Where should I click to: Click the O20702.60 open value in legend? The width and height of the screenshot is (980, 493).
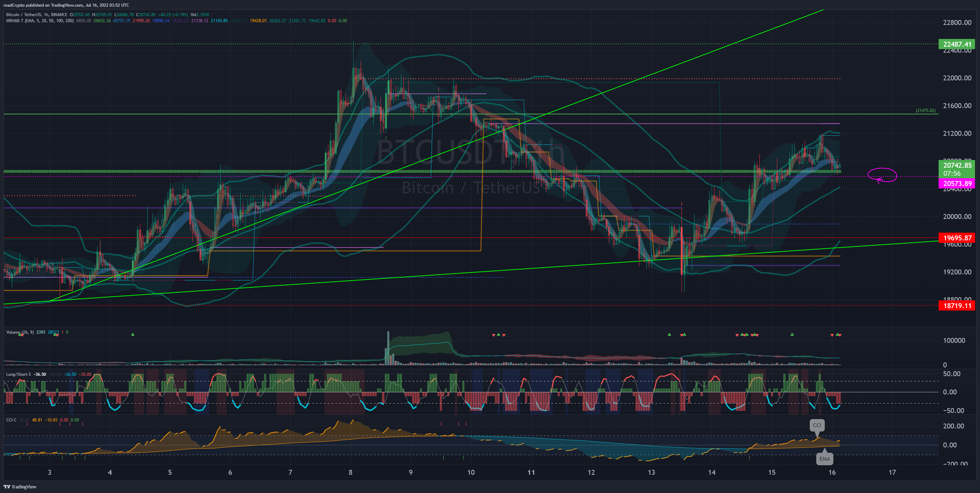[x=80, y=14]
